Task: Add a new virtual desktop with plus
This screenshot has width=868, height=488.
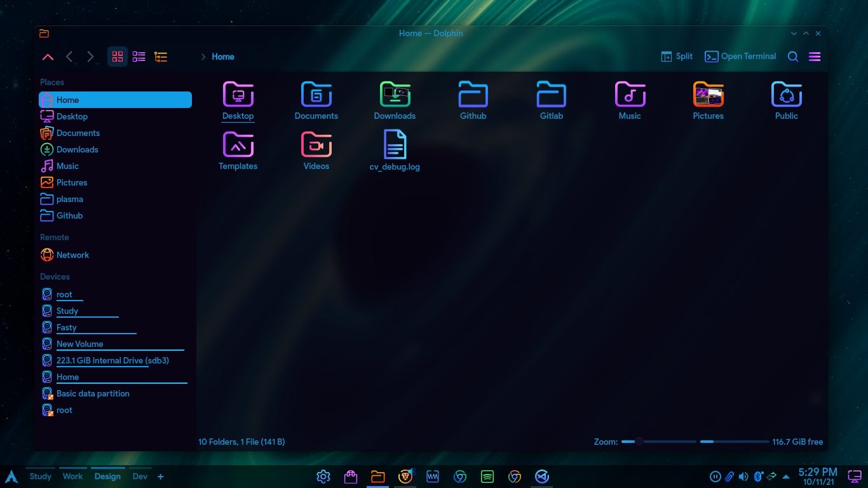Action: [161, 477]
